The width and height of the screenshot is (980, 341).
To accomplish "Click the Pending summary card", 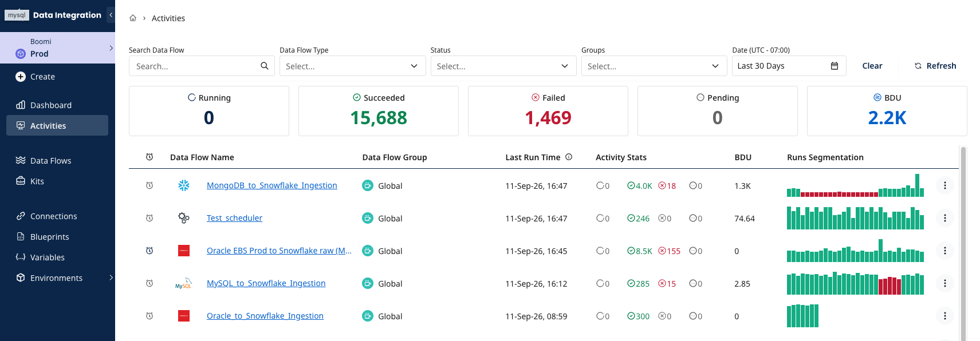I will [718, 111].
